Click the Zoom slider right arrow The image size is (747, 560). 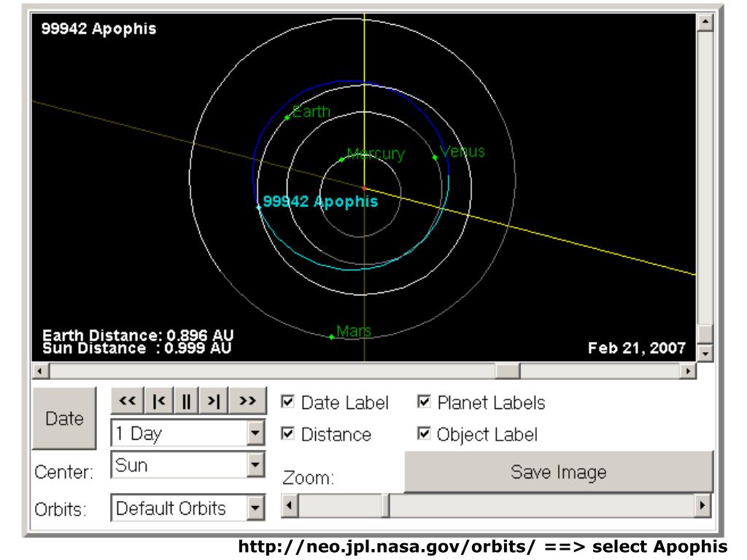(703, 506)
